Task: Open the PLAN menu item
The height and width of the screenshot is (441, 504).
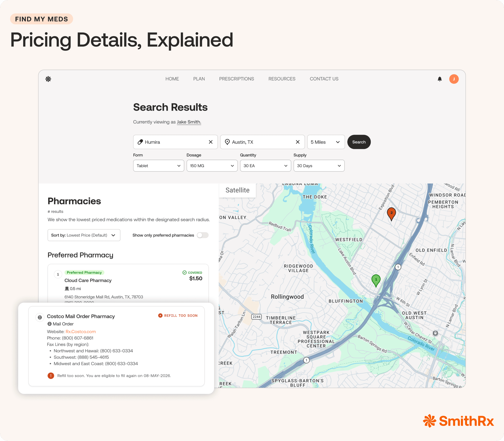Action: [x=199, y=79]
